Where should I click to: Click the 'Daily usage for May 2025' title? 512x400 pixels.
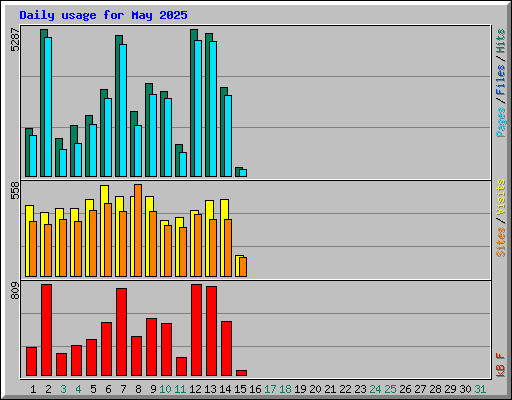pos(103,15)
